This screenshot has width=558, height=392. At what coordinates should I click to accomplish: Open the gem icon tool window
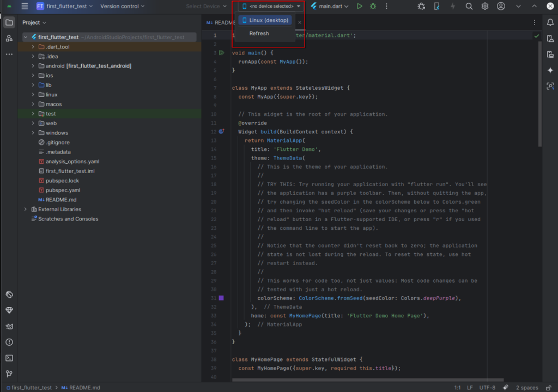click(9, 310)
